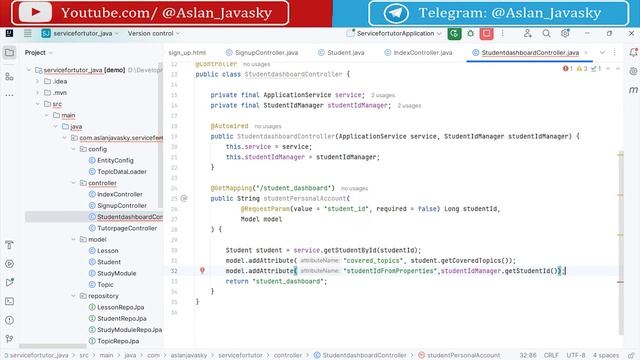
Task: Open Notifications bell icon
Action: point(633,53)
